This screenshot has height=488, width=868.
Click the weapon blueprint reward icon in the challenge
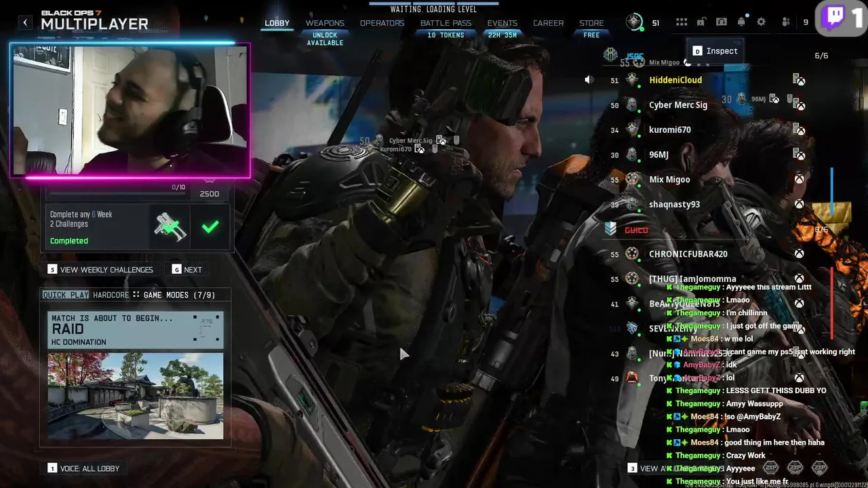(x=170, y=226)
